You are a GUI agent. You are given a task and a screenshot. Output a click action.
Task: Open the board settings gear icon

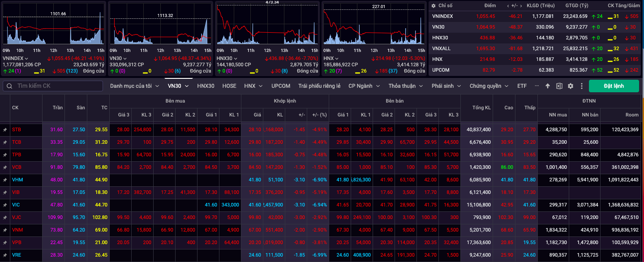[x=570, y=86]
